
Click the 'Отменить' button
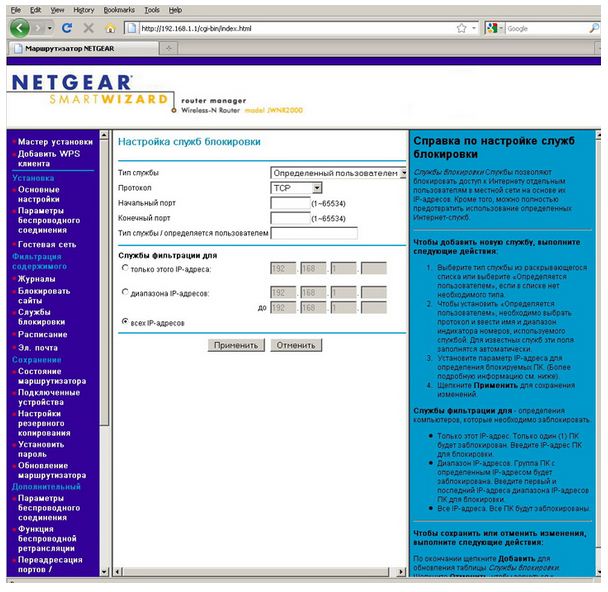point(295,345)
